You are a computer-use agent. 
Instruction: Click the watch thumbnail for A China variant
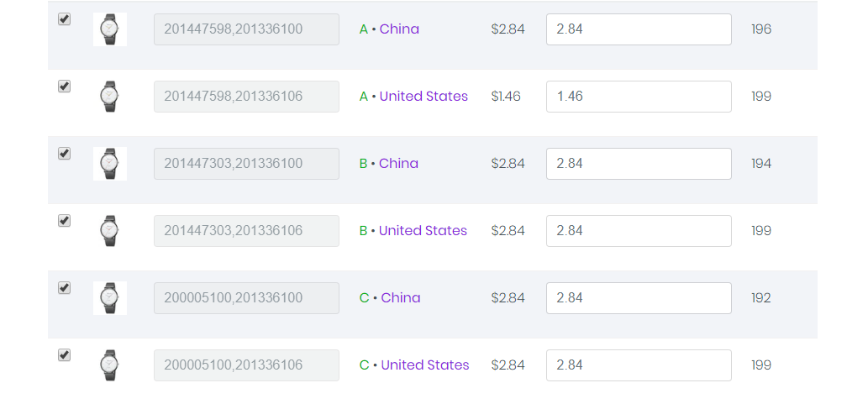click(x=109, y=29)
